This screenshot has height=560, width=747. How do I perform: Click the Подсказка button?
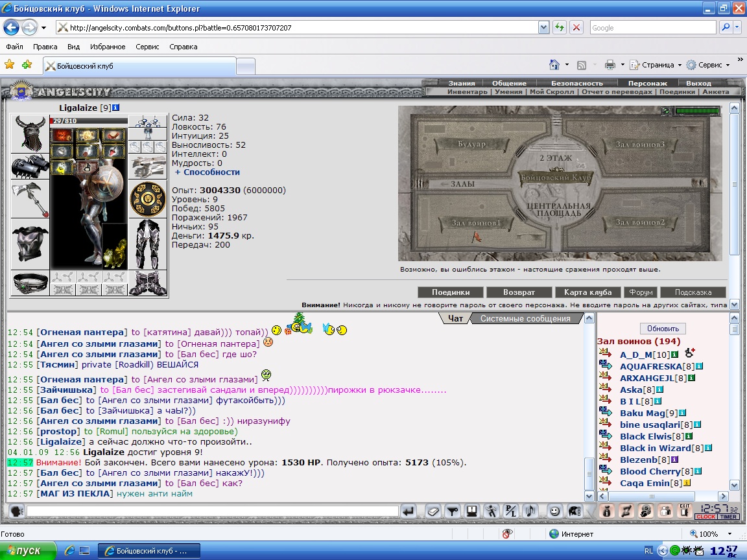[693, 292]
